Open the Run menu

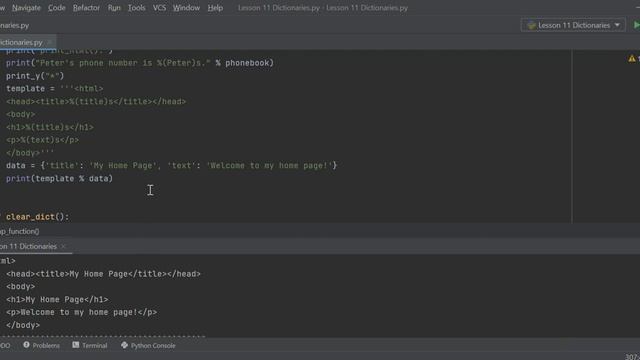[114, 8]
